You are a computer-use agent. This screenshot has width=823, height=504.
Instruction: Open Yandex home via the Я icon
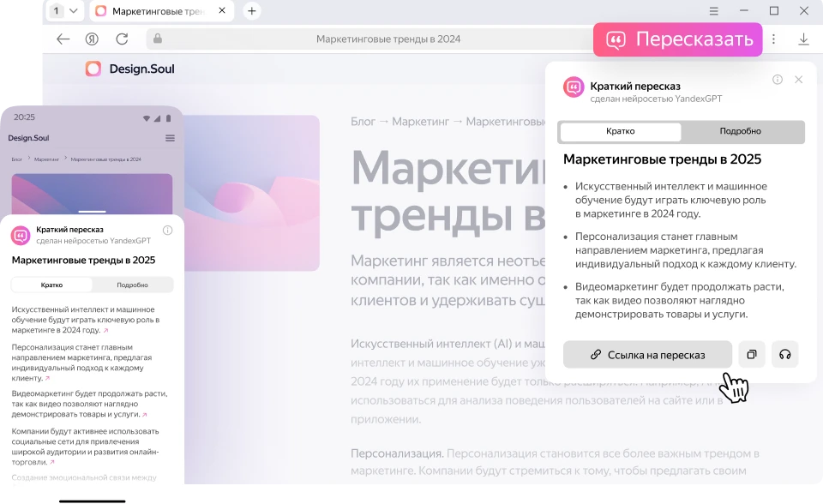point(92,39)
